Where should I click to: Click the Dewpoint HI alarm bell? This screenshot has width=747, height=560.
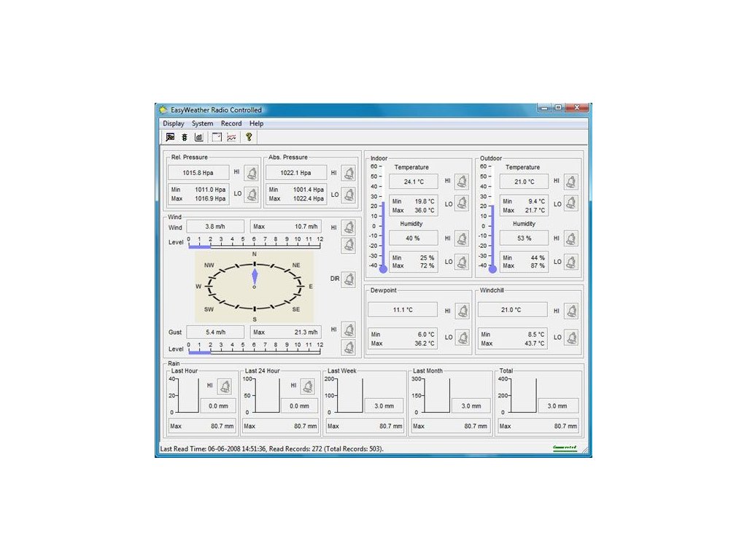click(462, 311)
